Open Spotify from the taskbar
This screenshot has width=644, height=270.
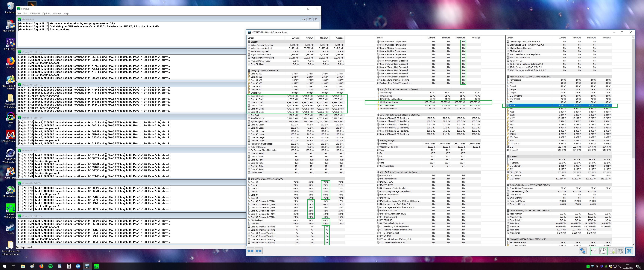pyautogui.click(x=51, y=266)
